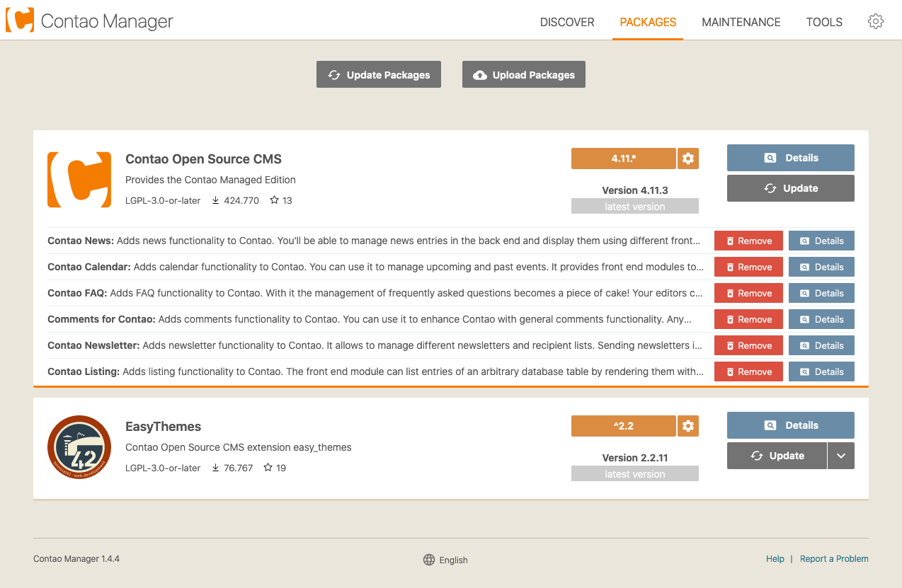Click the Contao Open Source CMS title
902x588 pixels.
pos(203,159)
